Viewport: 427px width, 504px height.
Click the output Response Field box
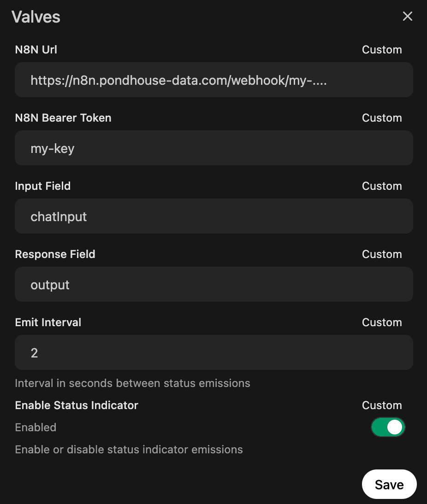coord(213,284)
